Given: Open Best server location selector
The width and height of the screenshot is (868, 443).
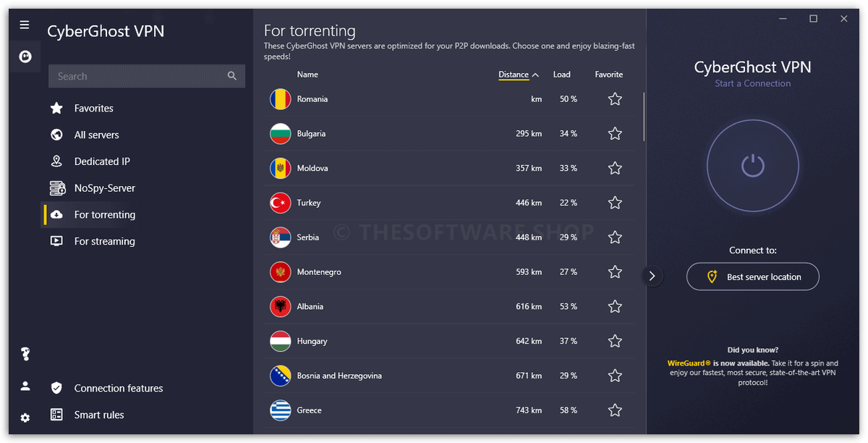Looking at the screenshot, I should tap(753, 277).
